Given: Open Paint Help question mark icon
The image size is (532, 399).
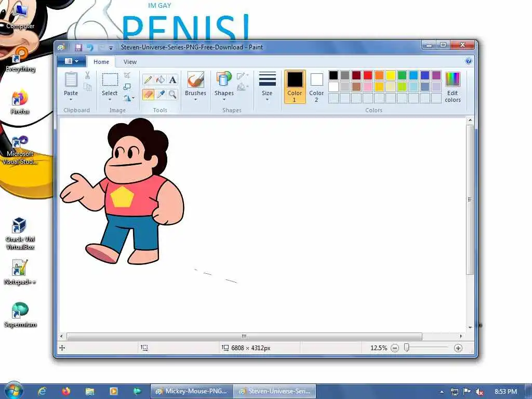Looking at the screenshot, I should click(469, 61).
